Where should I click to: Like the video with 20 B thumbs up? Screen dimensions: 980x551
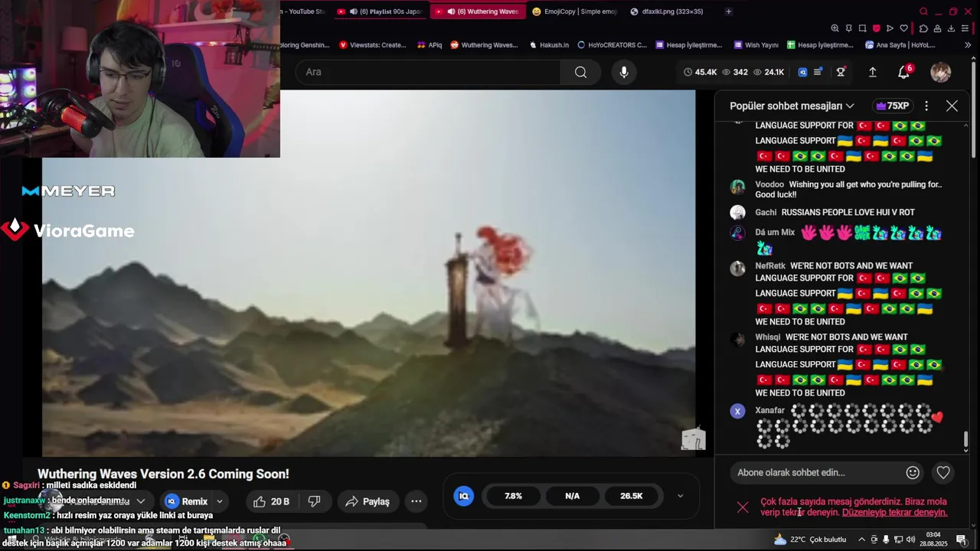[x=271, y=501]
